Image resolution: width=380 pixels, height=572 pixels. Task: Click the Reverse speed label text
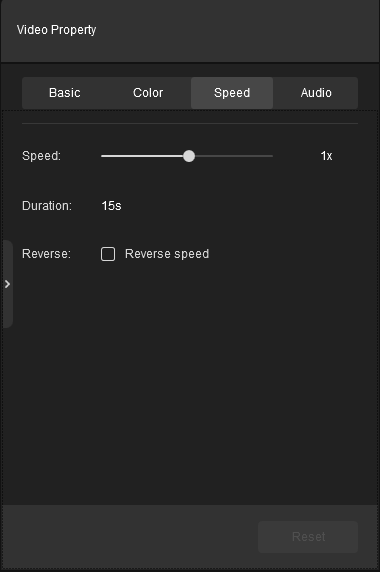coord(167,254)
